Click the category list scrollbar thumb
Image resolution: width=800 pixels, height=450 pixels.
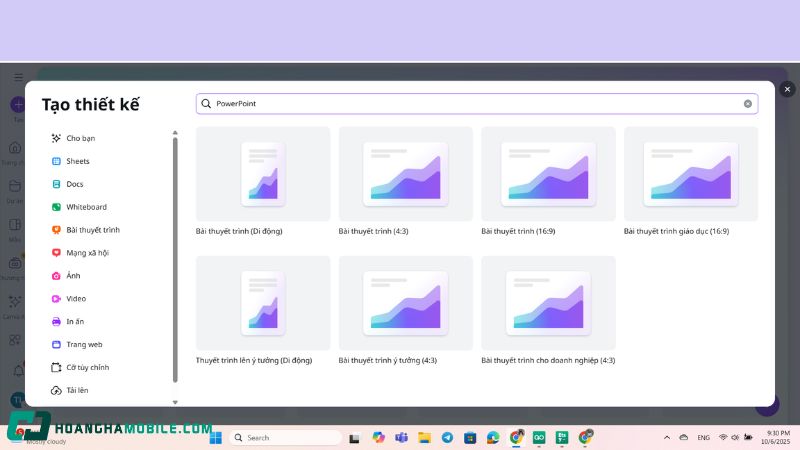click(x=175, y=259)
